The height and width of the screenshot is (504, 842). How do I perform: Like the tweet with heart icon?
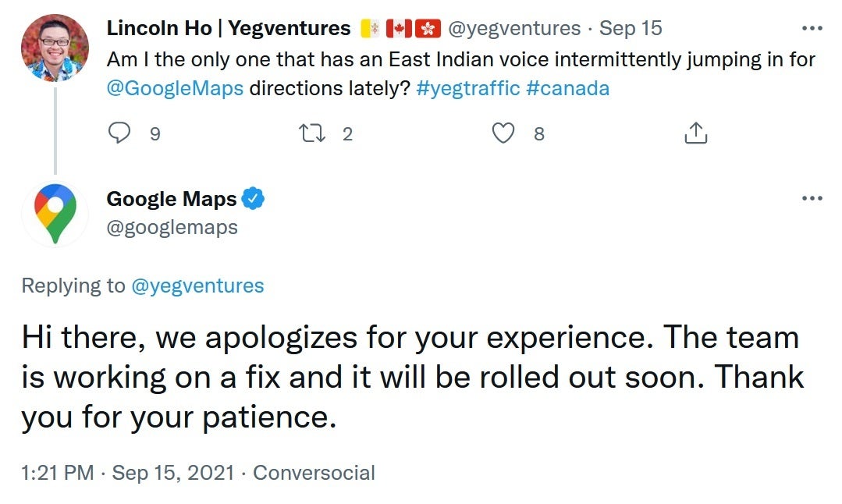tap(503, 133)
